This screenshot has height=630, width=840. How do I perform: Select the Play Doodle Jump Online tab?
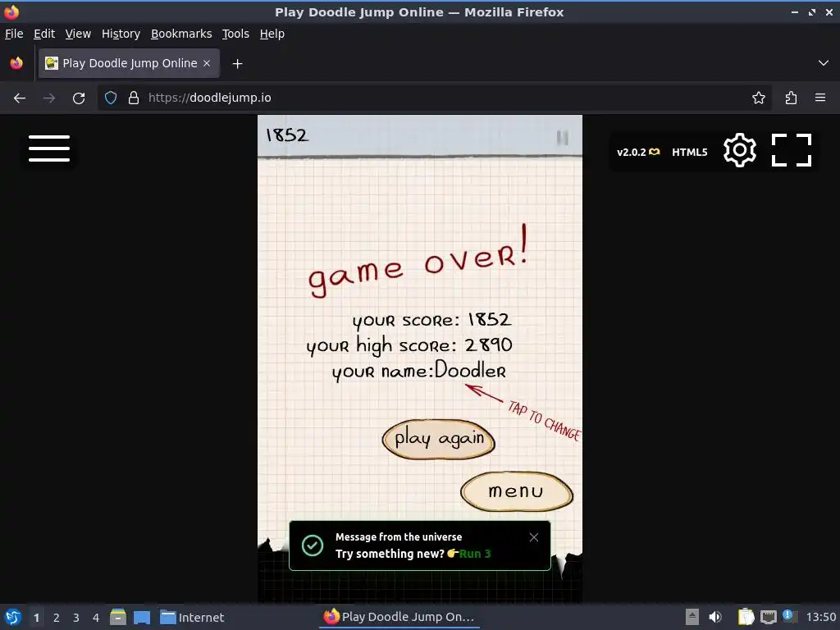129,63
